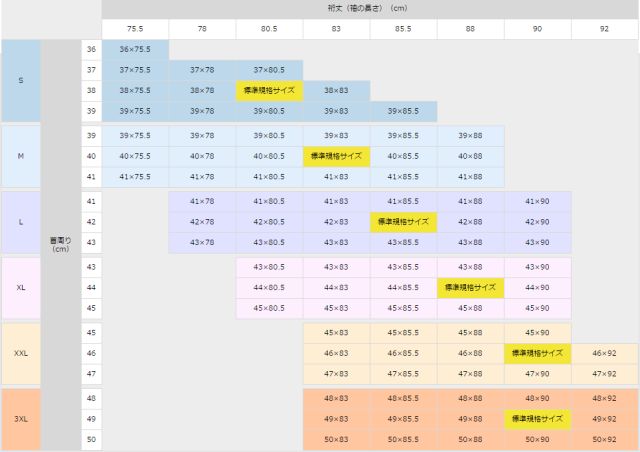The image size is (640, 452).
Task: Click the yellow 標準規格サイズ cell in row 38
Action: (x=269, y=91)
